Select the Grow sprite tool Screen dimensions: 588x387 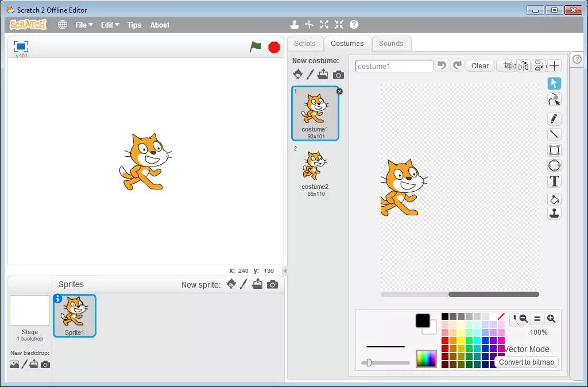(x=324, y=25)
